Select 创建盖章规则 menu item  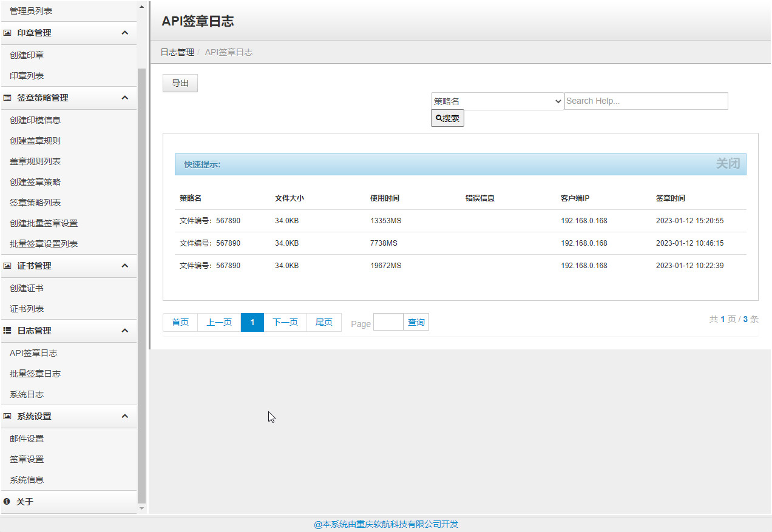click(x=35, y=141)
